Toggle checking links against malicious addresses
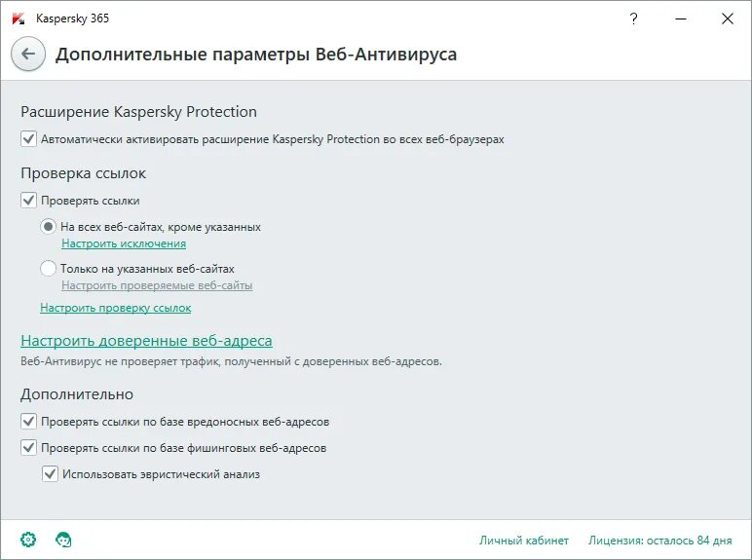The height and width of the screenshot is (560, 752). [29, 422]
